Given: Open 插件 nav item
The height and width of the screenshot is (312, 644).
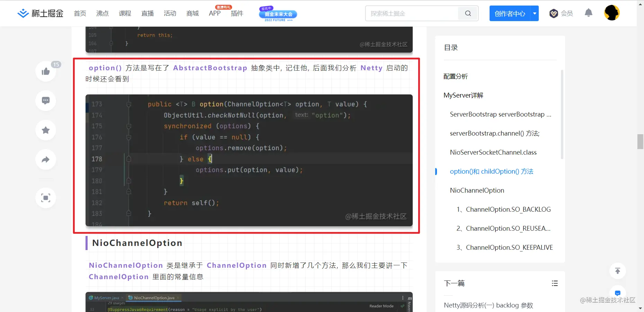Looking at the screenshot, I should [x=237, y=13].
